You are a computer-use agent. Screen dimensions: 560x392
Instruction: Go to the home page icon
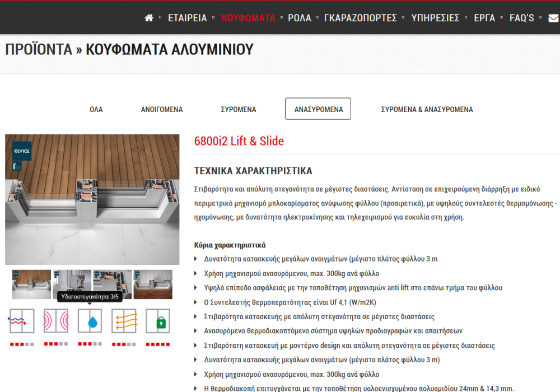(x=149, y=18)
